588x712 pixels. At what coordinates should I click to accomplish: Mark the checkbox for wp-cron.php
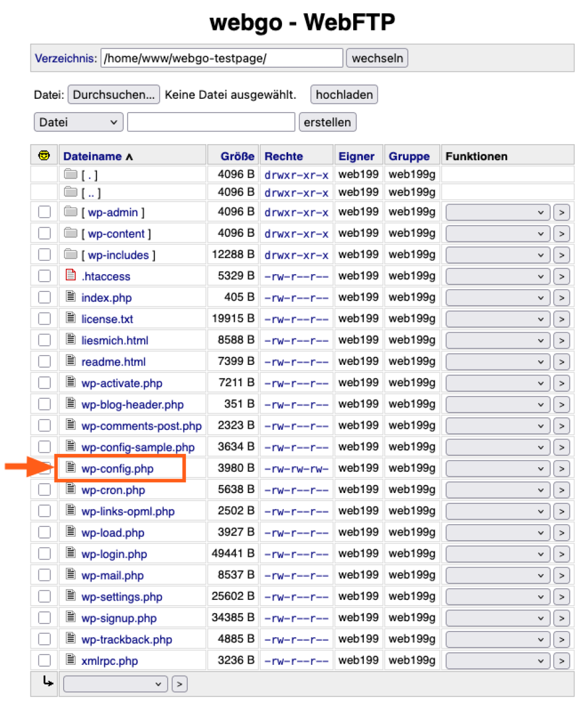[x=44, y=490]
